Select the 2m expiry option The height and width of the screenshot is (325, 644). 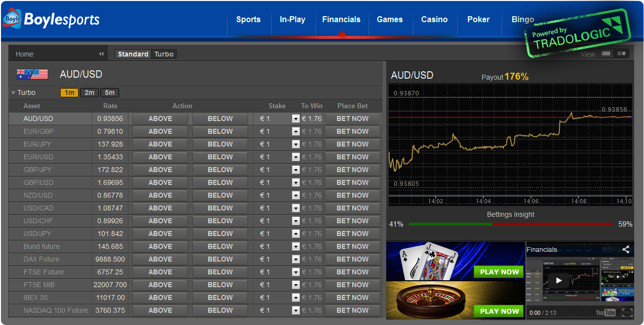tap(89, 92)
